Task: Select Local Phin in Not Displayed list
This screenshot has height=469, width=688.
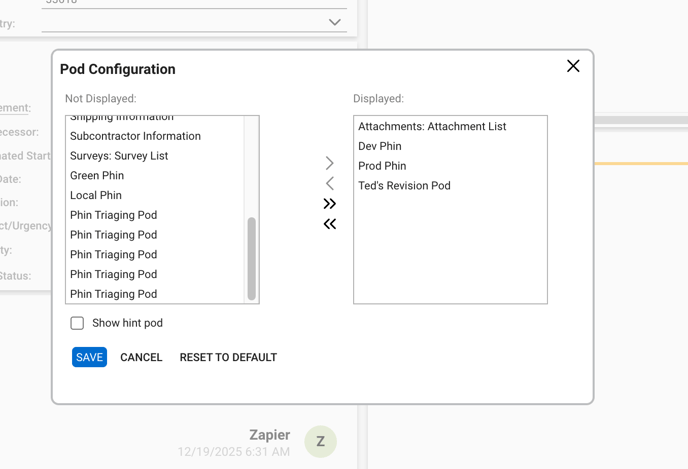Action: [x=96, y=196]
